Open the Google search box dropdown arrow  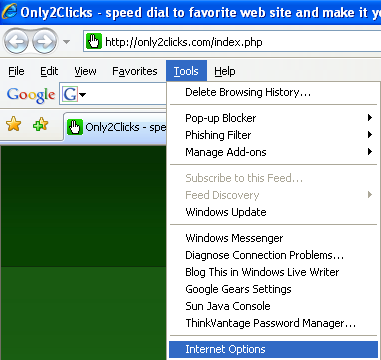click(83, 95)
